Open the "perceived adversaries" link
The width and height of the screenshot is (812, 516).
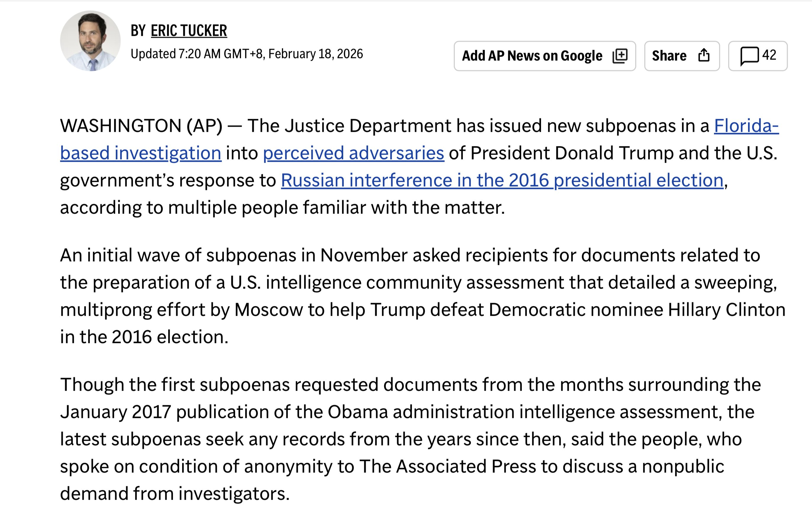(x=353, y=153)
